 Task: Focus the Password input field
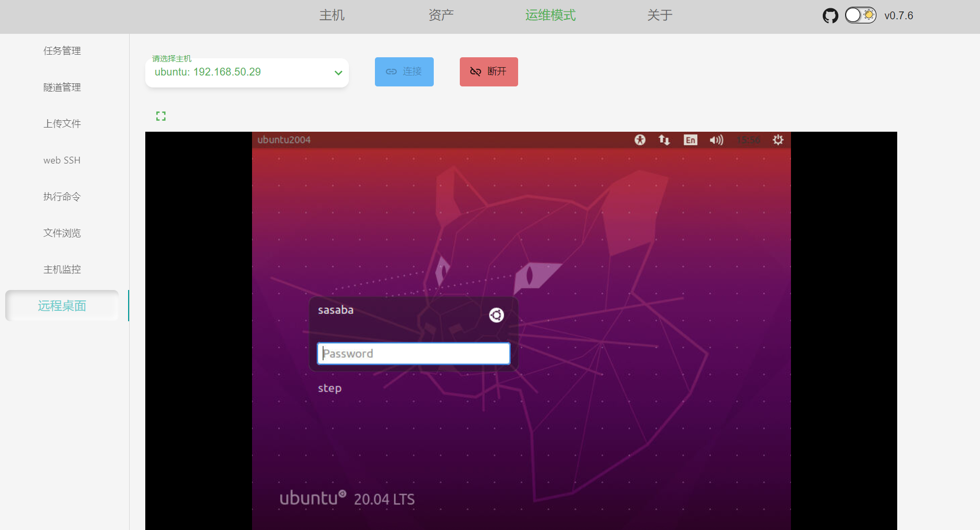click(x=413, y=354)
